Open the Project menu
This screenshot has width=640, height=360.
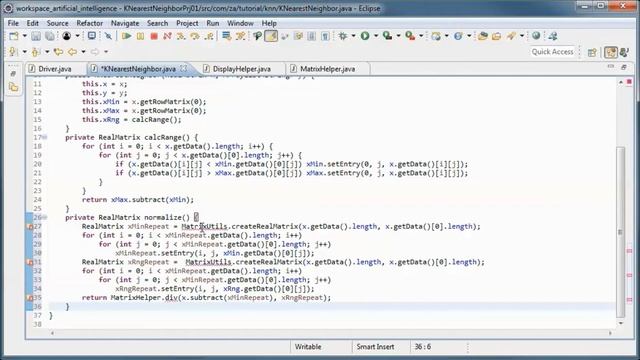(x=187, y=23)
